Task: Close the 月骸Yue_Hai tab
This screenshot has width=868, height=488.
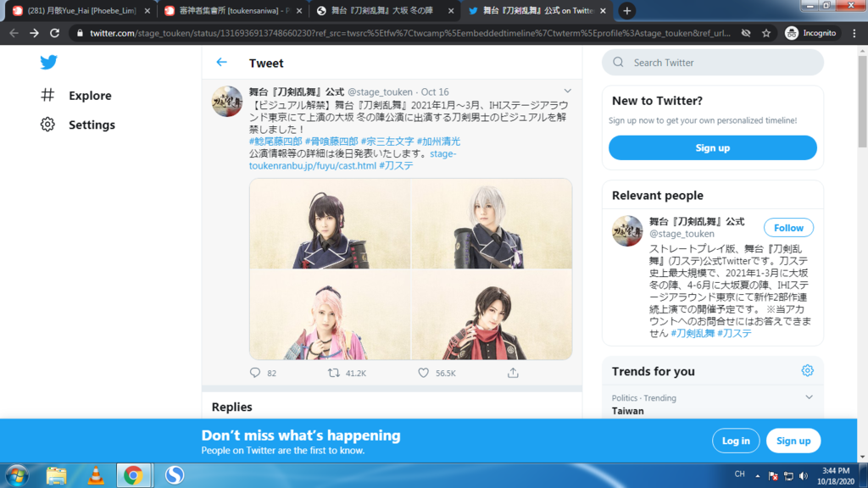Action: coord(147,10)
